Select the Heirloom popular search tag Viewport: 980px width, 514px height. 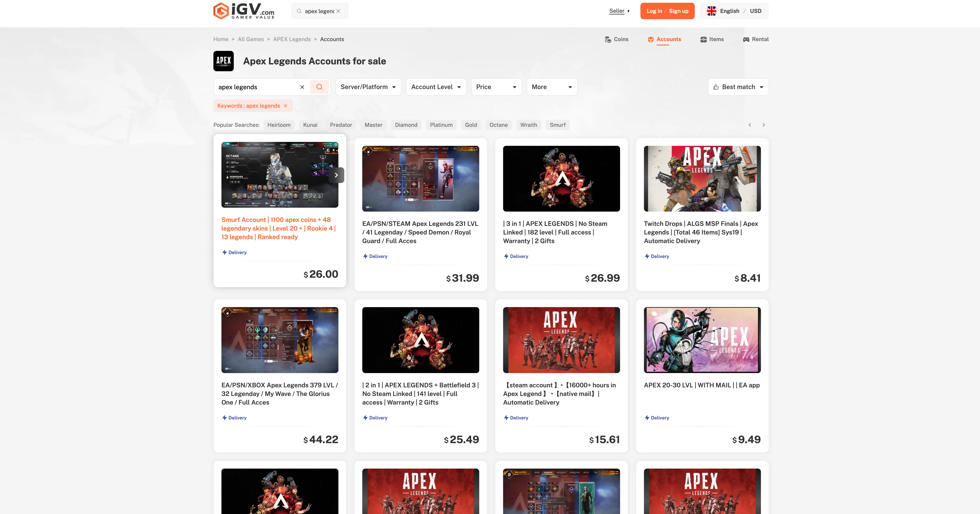pyautogui.click(x=279, y=125)
